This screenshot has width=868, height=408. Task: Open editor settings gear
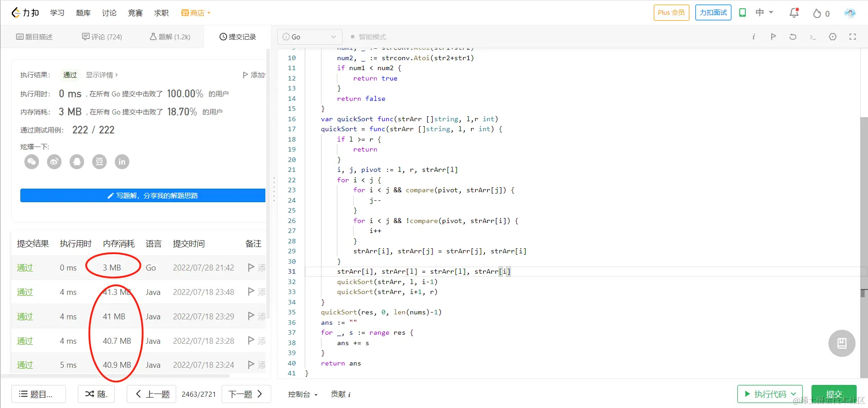[x=833, y=37]
